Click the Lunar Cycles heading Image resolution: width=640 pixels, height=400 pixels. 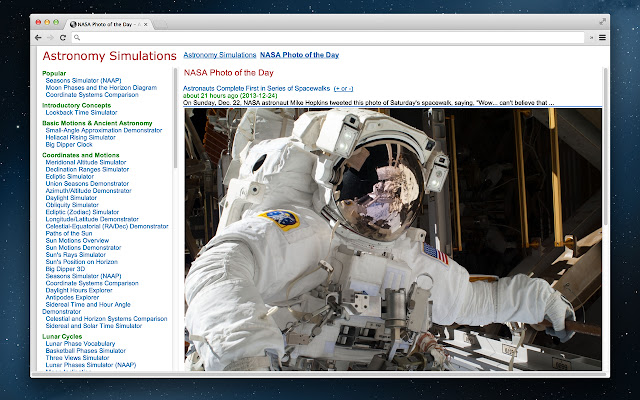tap(62, 337)
